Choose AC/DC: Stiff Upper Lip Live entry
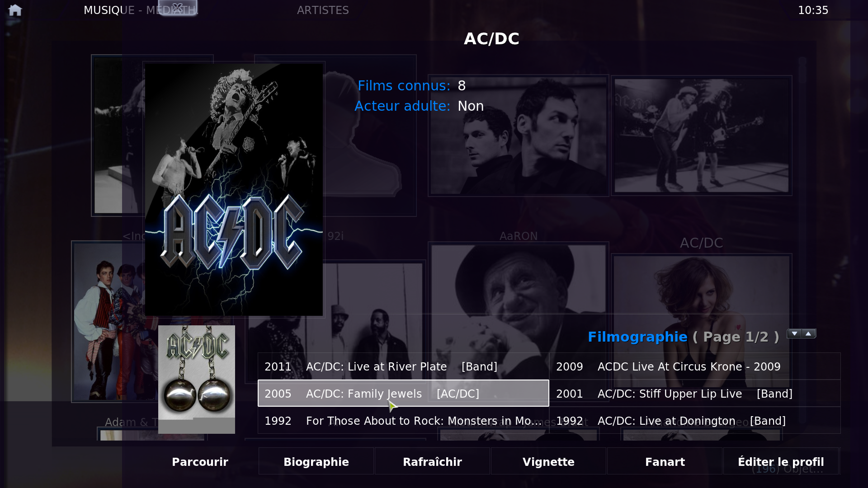 coord(695,394)
